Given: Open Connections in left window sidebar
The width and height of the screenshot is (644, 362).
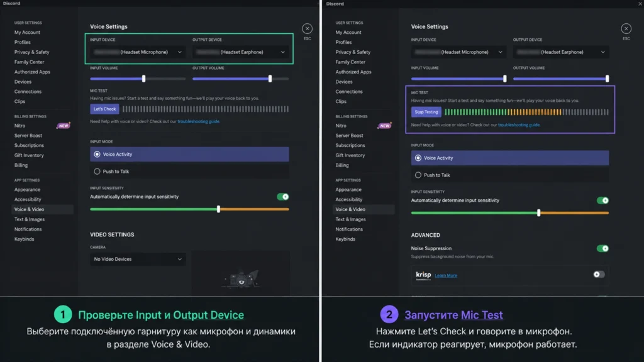Looking at the screenshot, I should coord(28,92).
